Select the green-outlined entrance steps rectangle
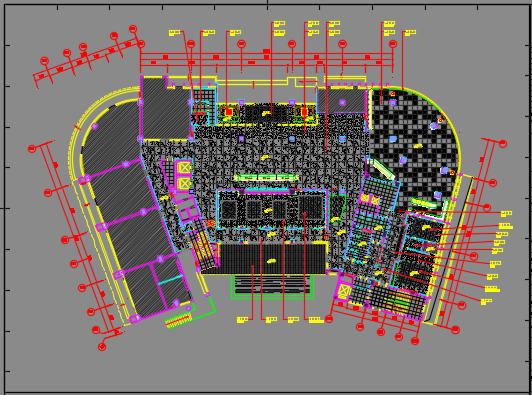The width and height of the screenshot is (532, 395). pos(272,286)
